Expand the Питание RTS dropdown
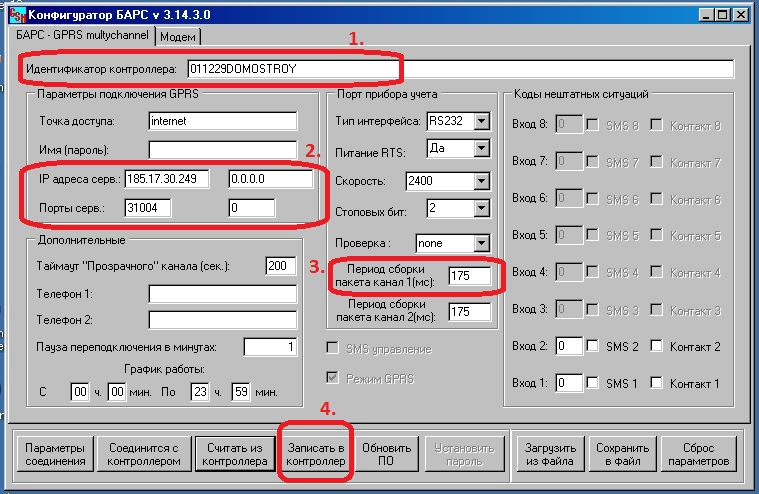The image size is (759, 494). (x=481, y=148)
